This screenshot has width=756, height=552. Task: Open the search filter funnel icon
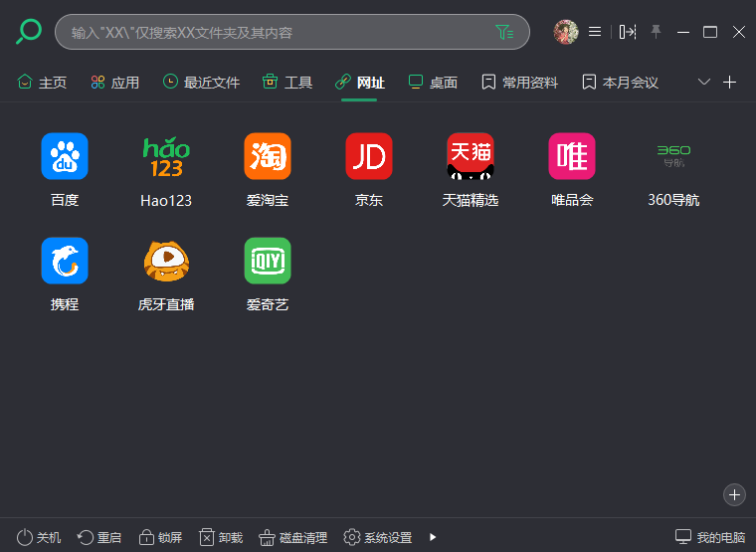(504, 32)
